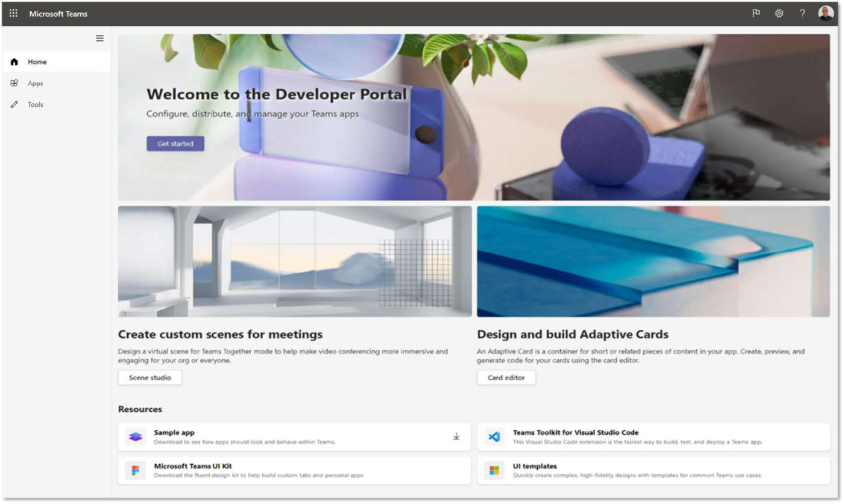Click the Home icon in the sidebar
Screen dimensions: 844x504
[x=14, y=61]
